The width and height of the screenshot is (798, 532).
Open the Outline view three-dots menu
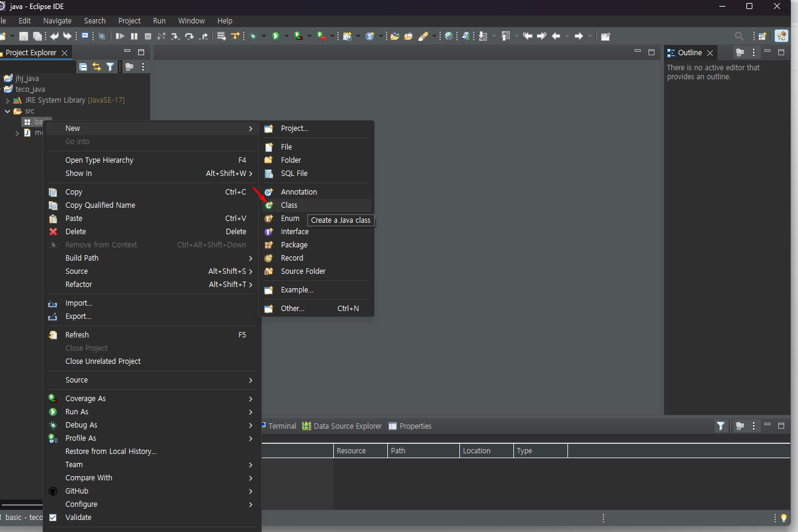(754, 52)
